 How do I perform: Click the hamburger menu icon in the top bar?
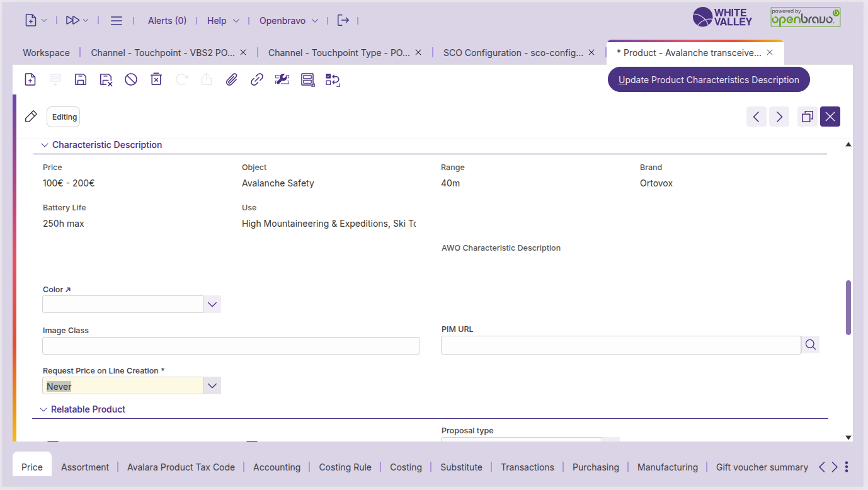click(117, 21)
